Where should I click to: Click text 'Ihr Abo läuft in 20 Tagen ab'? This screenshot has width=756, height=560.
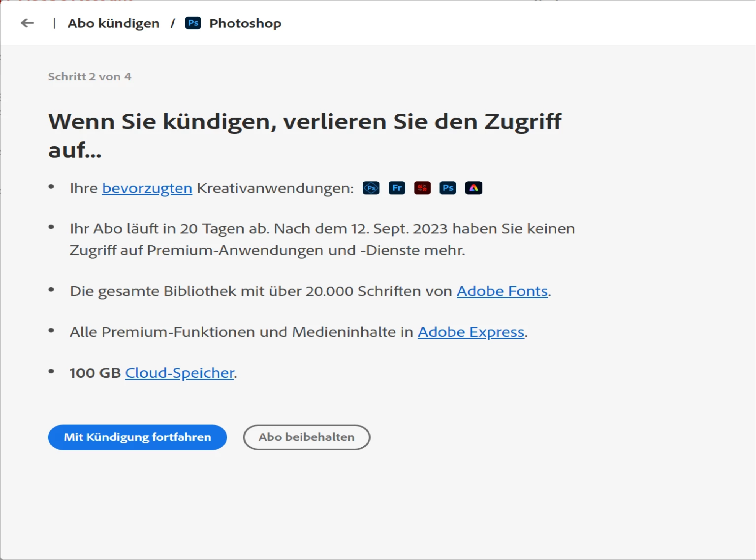point(169,229)
